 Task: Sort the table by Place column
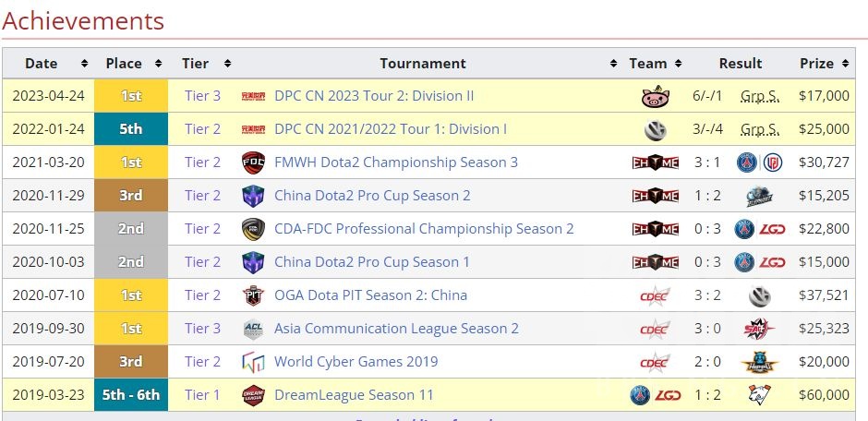pos(158,64)
